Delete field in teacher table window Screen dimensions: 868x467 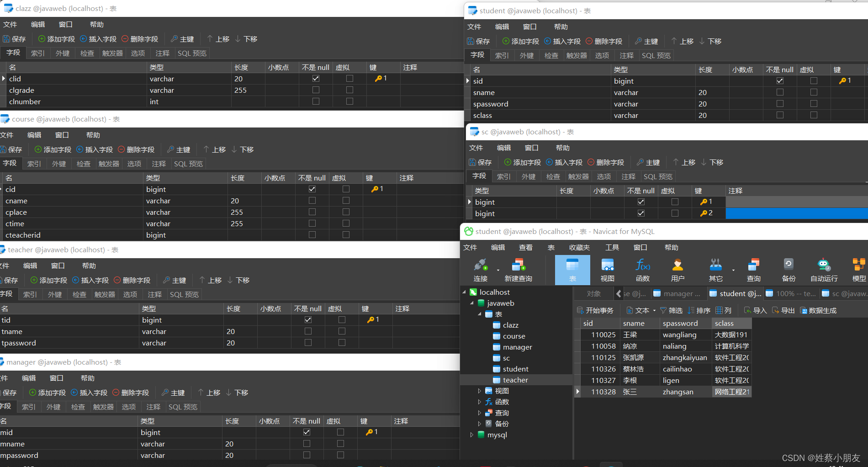point(132,280)
